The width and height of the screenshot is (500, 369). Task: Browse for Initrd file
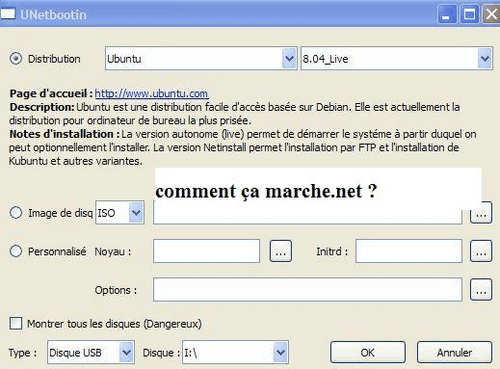tap(481, 251)
